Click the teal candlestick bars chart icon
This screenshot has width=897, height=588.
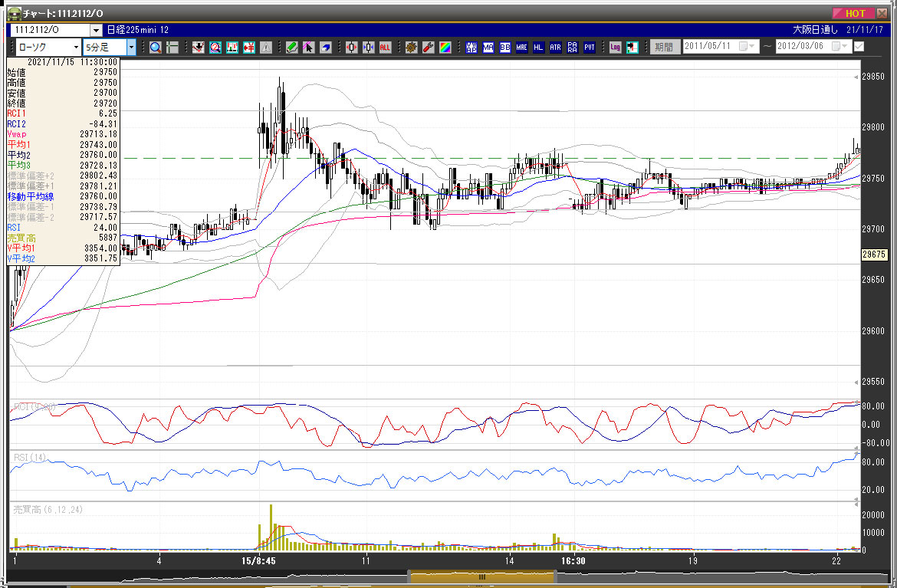(232, 48)
